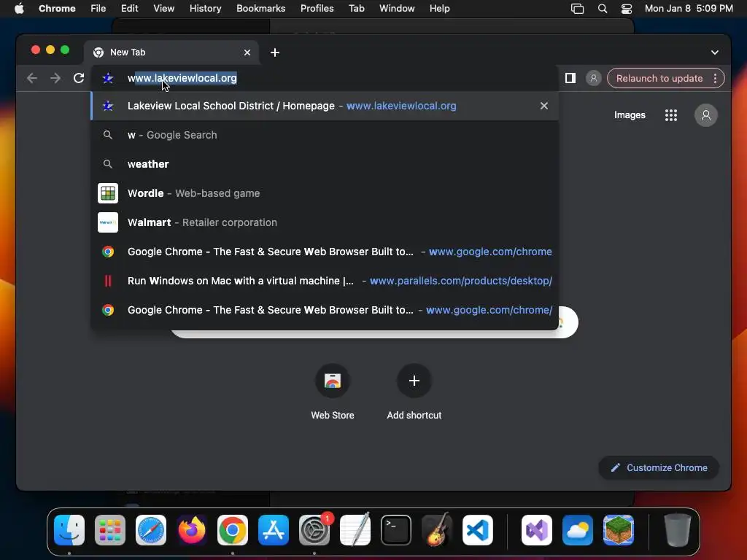This screenshot has height=560, width=747.
Task: Reload the page with the refresh icon
Action: [79, 78]
